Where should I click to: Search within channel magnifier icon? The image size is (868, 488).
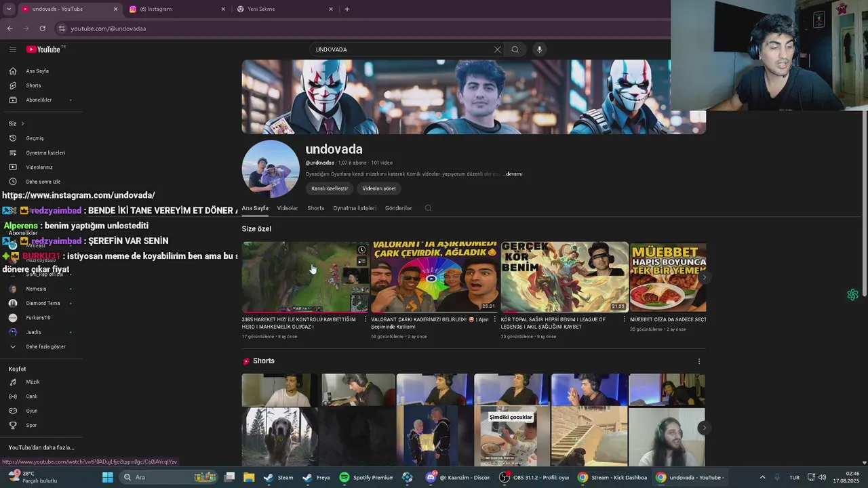coord(428,208)
